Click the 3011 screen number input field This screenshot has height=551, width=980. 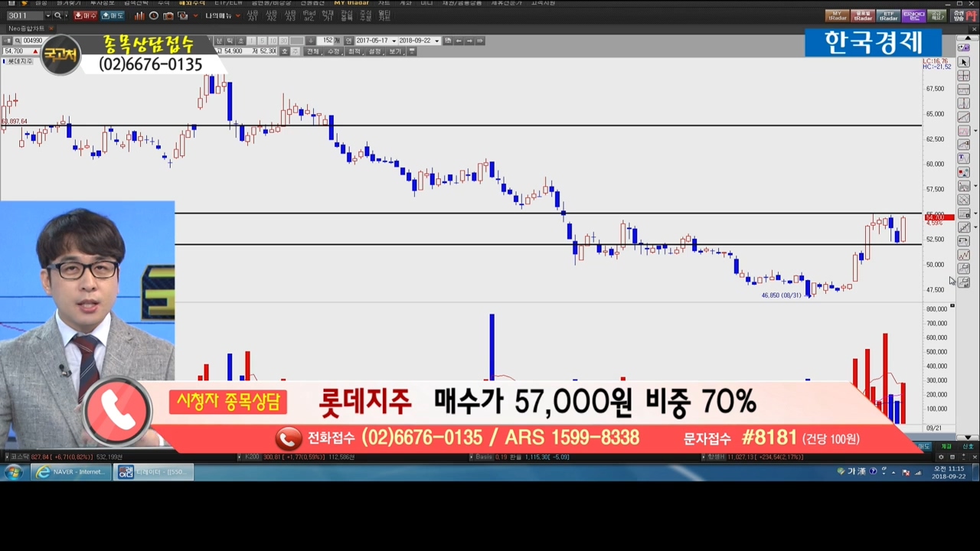[23, 15]
